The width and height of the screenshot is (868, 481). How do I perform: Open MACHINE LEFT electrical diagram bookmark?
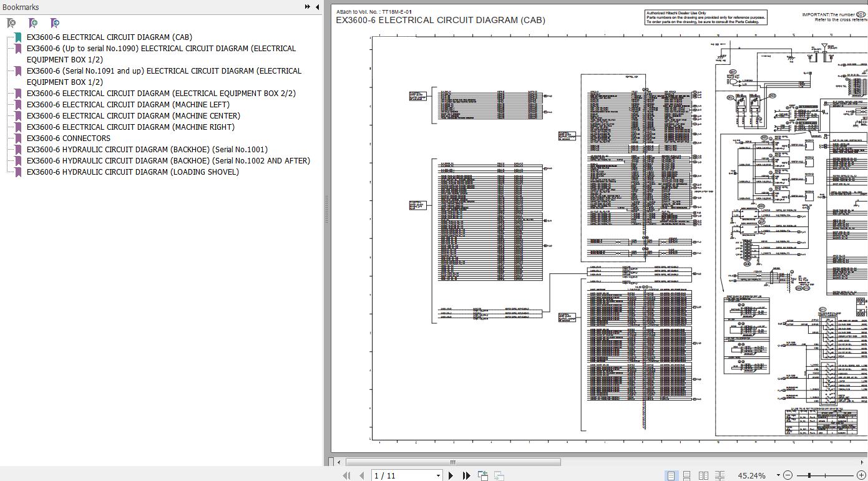pyautogui.click(x=128, y=104)
